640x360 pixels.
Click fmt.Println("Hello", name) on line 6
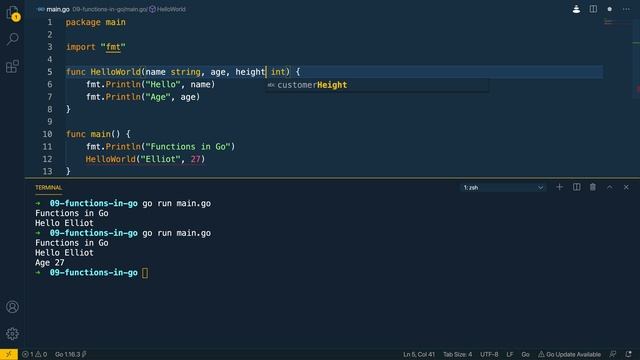[x=150, y=84]
